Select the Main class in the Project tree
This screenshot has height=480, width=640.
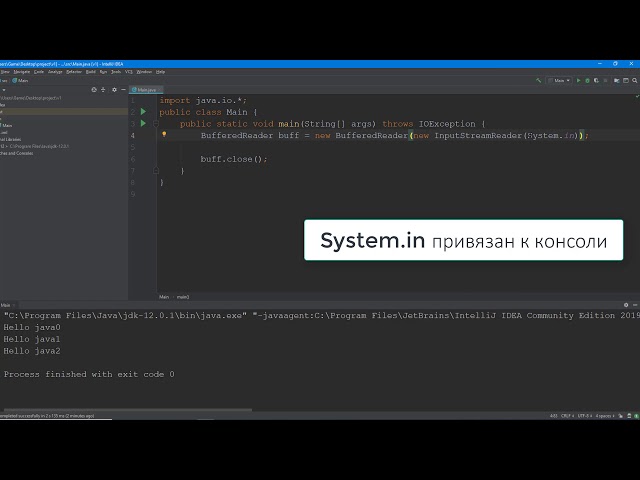[x=8, y=125]
